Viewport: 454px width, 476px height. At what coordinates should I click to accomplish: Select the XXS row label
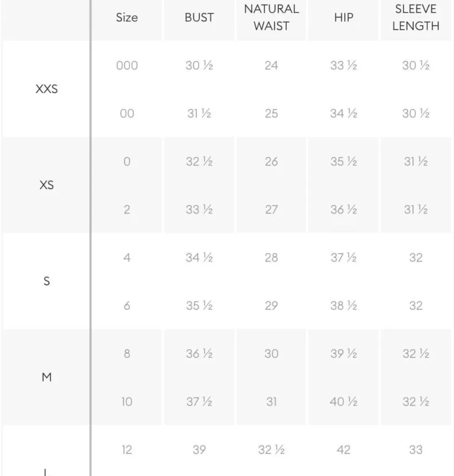click(x=46, y=89)
